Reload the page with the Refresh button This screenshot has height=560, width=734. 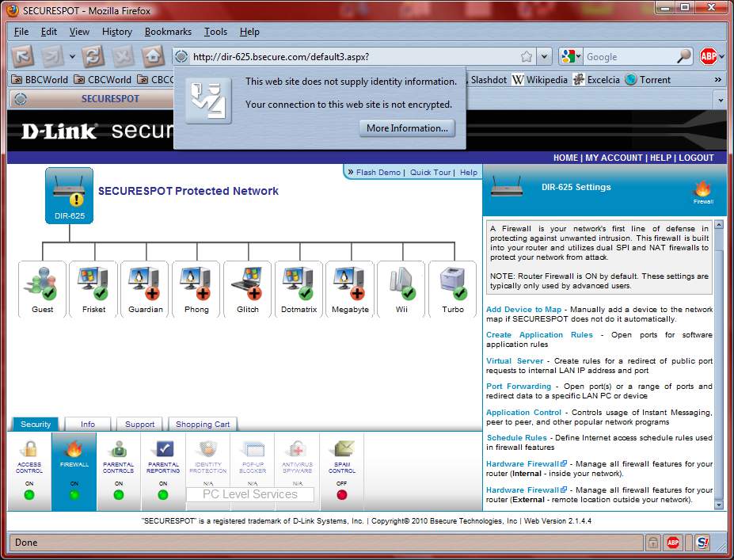(x=93, y=57)
